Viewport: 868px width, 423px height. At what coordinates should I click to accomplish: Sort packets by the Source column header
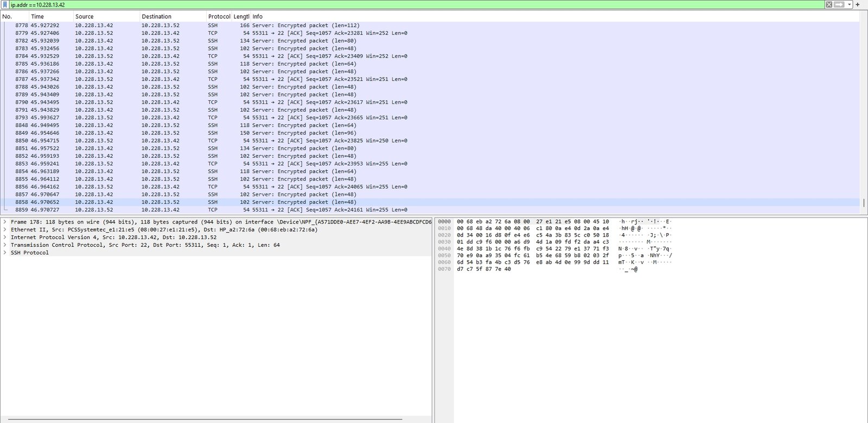[106, 17]
